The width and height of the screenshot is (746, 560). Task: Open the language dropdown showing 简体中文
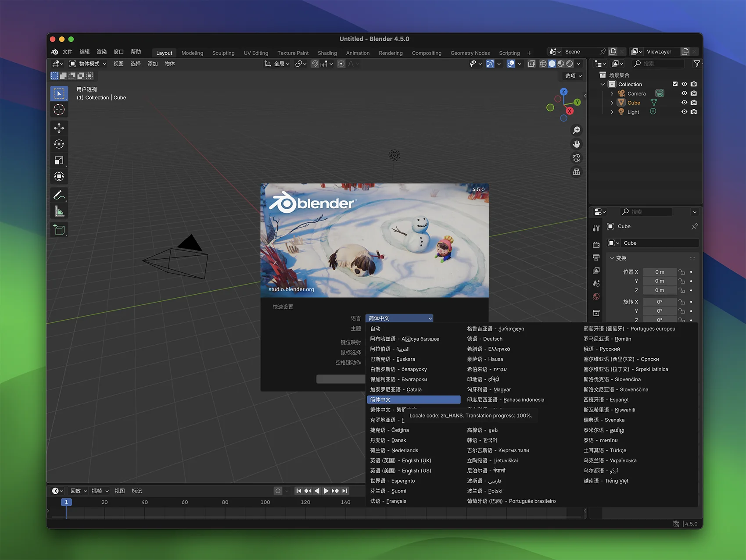tap(399, 318)
